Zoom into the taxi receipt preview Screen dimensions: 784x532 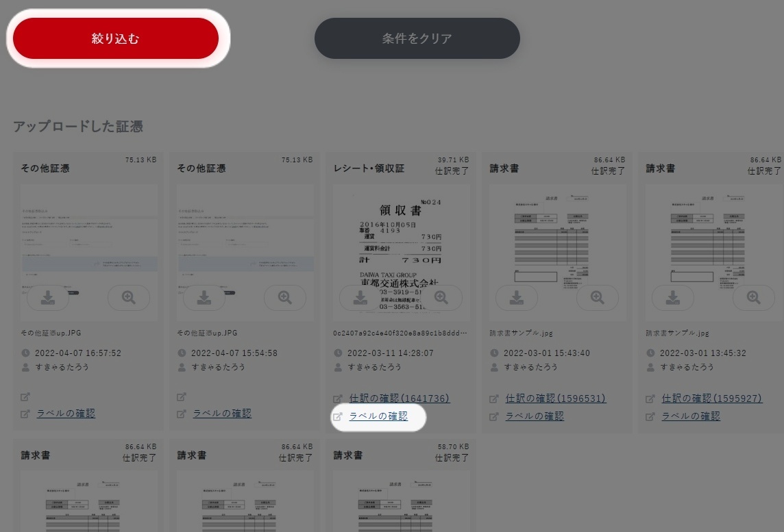[x=441, y=298]
